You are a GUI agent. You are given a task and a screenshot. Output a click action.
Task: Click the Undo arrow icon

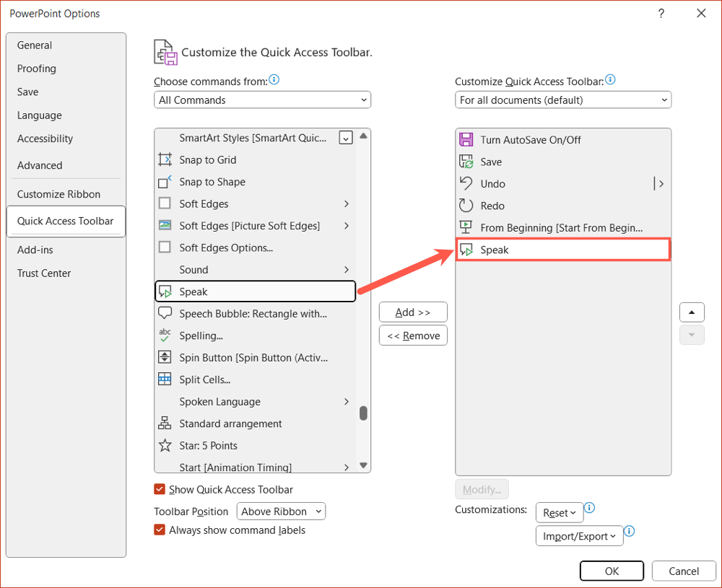pos(466,183)
